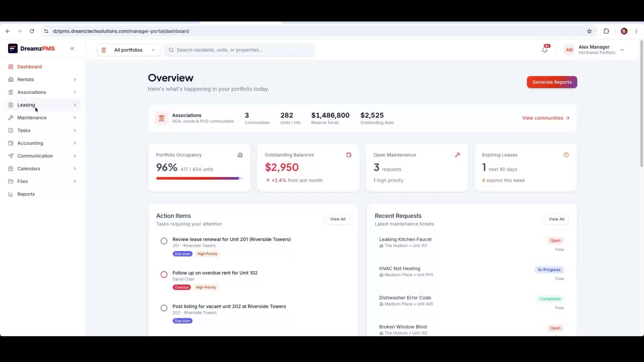Click the Associations bank icon in sidebar
The height and width of the screenshot is (362, 644).
tap(11, 92)
